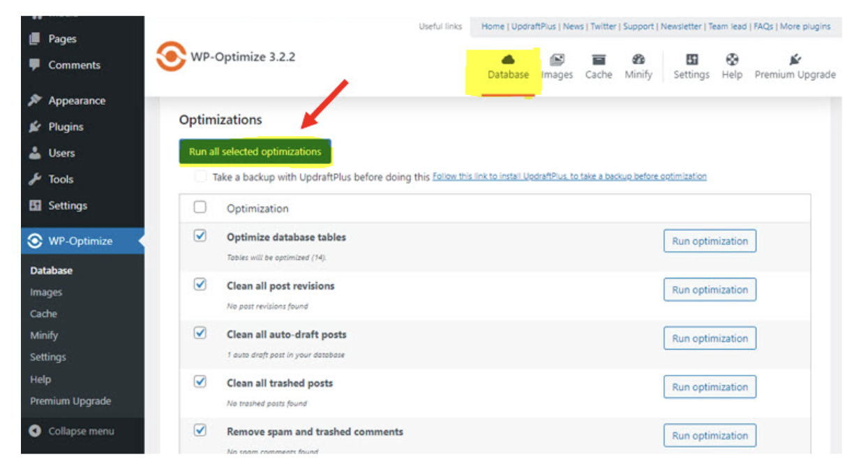Screen dimensions: 868x476
Task: Click the Tools wrench icon
Action: pos(35,179)
